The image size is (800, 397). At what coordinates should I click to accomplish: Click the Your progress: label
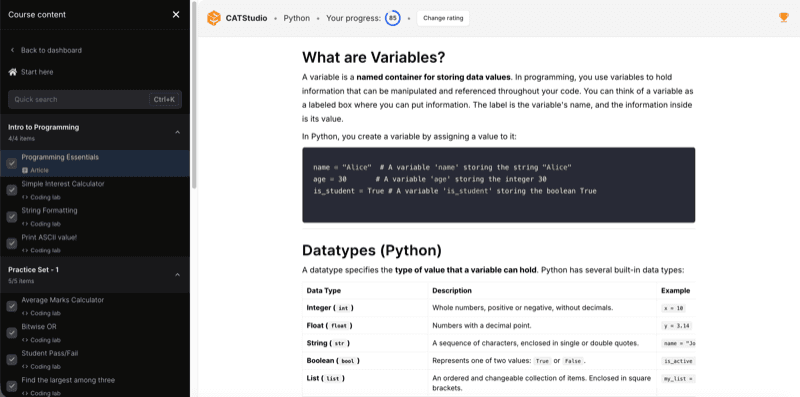[x=353, y=18]
